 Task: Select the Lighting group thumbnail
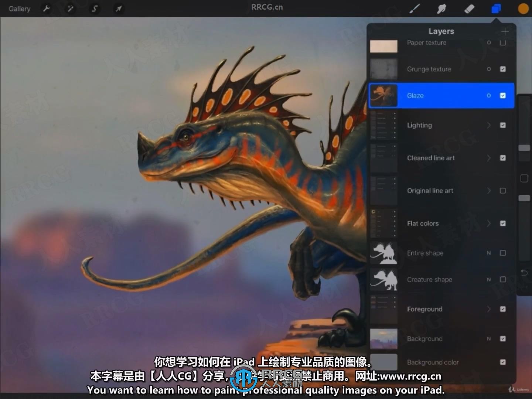[x=384, y=125]
